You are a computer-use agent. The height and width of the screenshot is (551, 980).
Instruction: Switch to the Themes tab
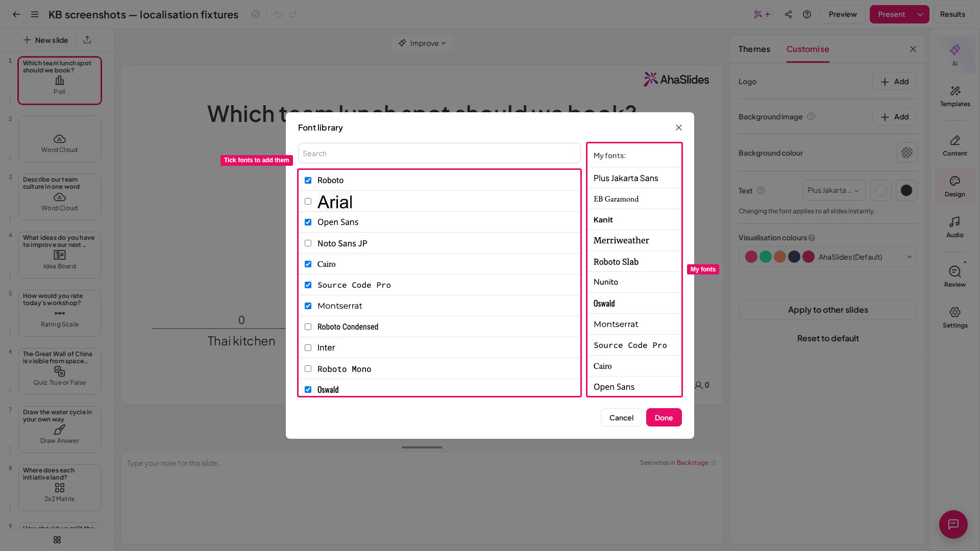pos(754,49)
